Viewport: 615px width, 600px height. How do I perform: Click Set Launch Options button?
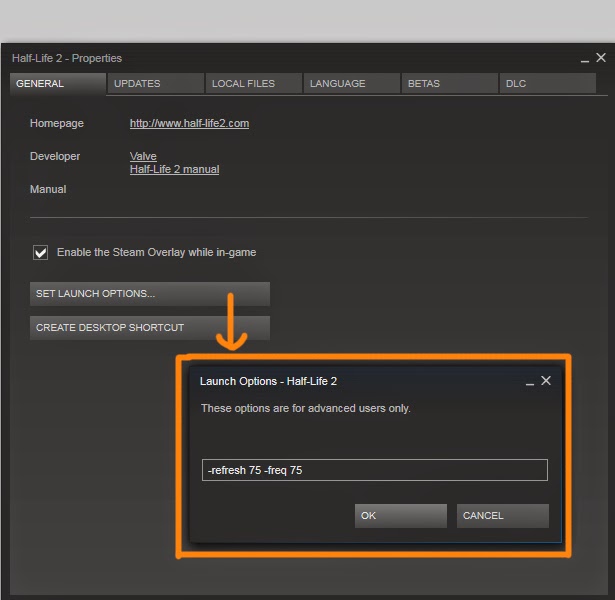[x=150, y=294]
